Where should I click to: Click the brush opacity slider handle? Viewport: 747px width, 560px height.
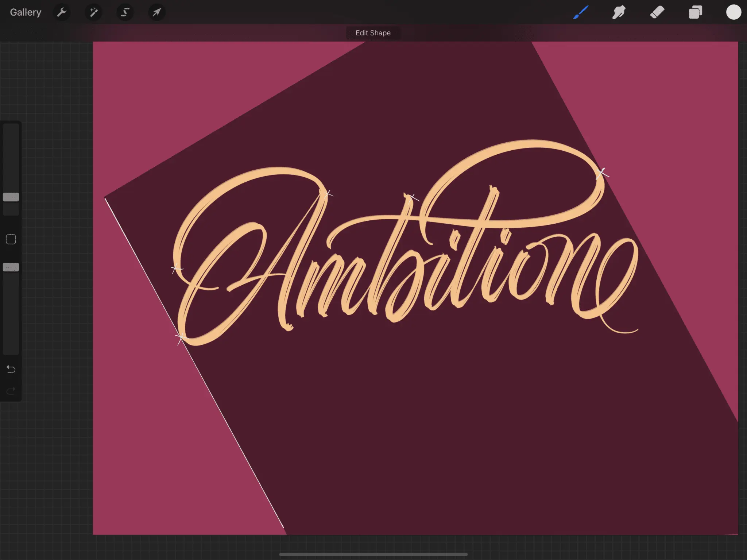[x=11, y=267]
